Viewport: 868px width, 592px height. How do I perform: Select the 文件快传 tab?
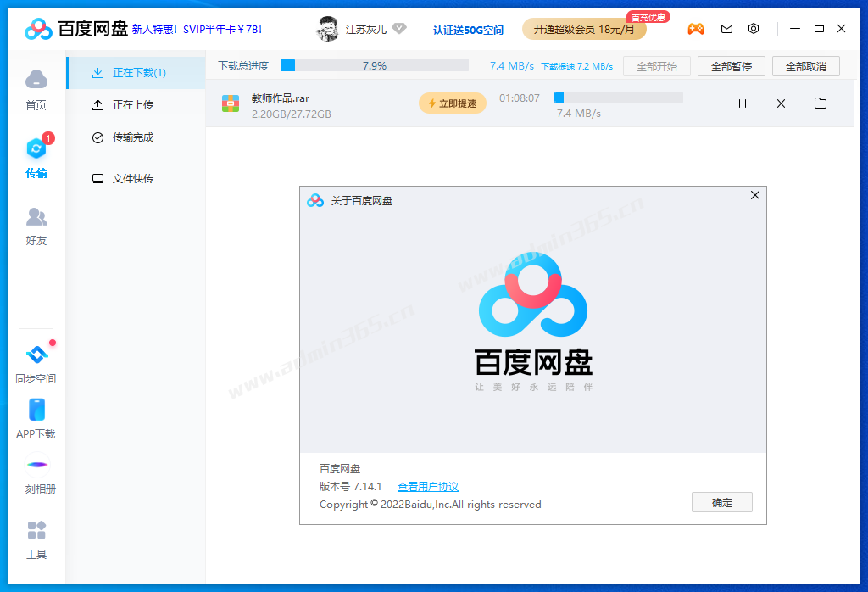136,179
